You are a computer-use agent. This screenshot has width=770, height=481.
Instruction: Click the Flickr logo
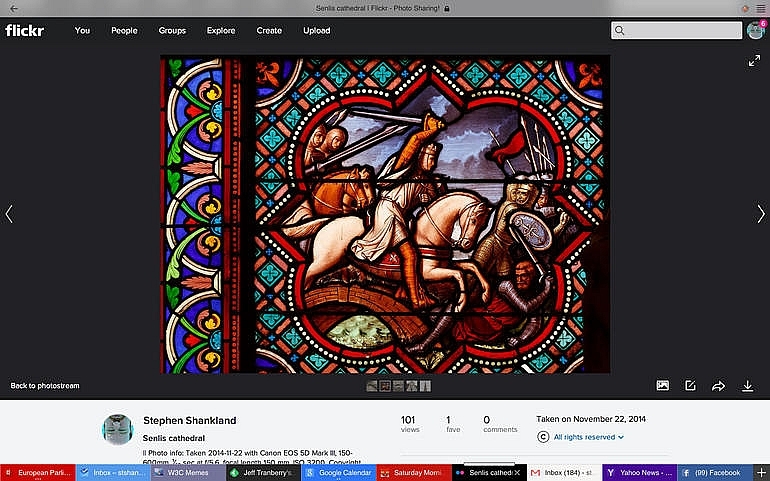click(24, 30)
